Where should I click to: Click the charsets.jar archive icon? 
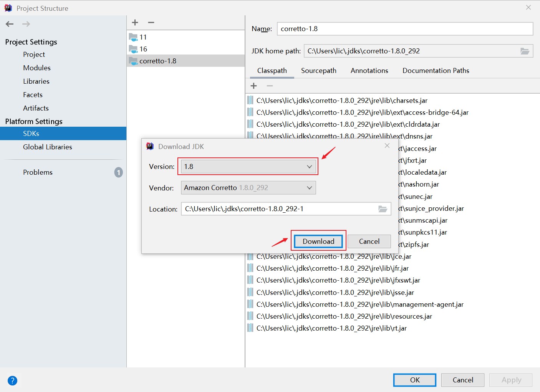(x=250, y=100)
